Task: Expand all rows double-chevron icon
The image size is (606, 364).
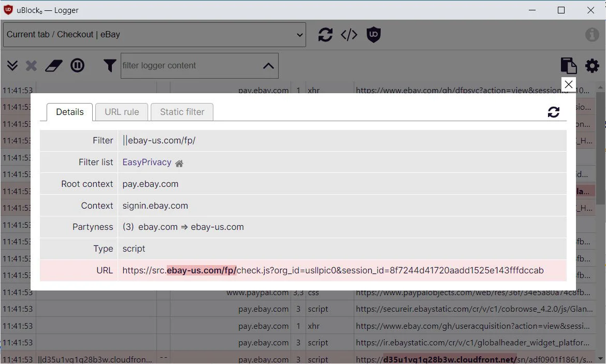Action: point(12,66)
